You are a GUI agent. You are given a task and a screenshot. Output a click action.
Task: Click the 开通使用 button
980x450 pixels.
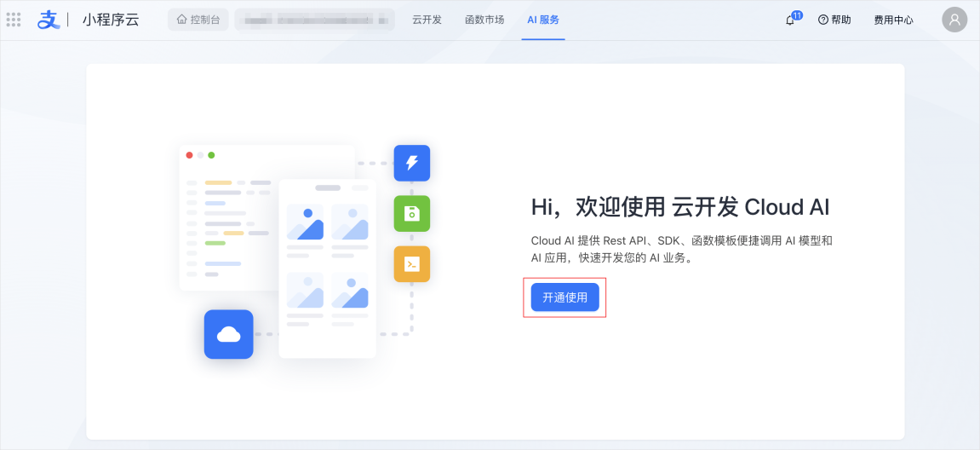pos(565,297)
